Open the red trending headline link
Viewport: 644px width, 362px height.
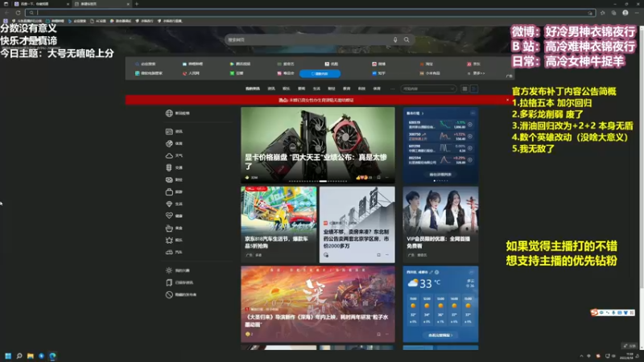coord(316,100)
